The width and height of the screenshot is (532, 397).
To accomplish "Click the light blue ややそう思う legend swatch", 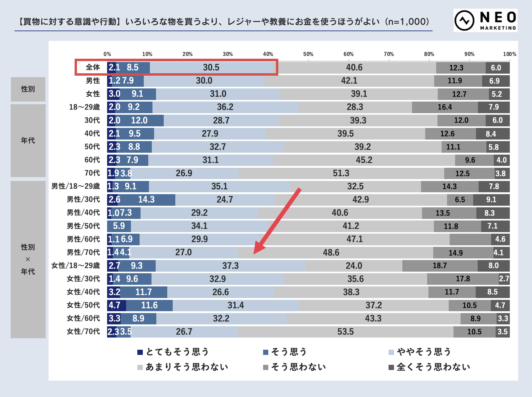I will [391, 352].
